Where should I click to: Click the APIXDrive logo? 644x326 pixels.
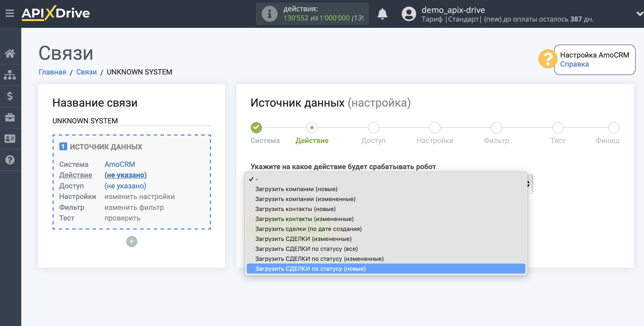[55, 13]
